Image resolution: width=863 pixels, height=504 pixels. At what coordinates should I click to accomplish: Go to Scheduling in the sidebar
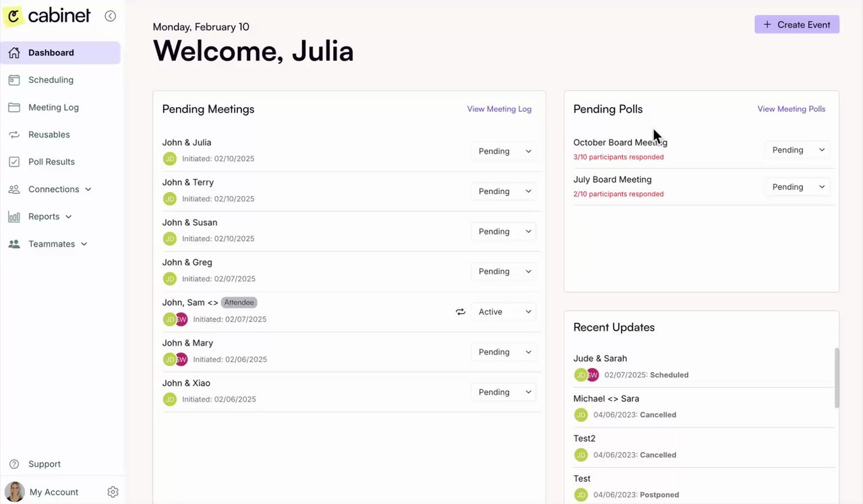point(51,80)
